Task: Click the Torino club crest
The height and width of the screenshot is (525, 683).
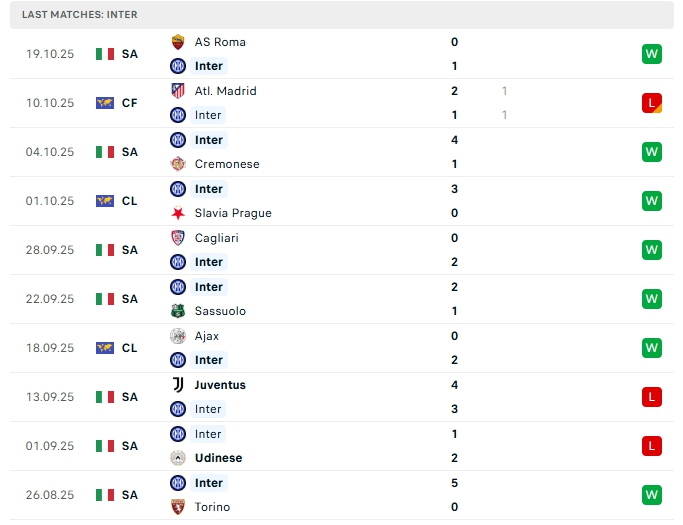Action: coord(178,507)
